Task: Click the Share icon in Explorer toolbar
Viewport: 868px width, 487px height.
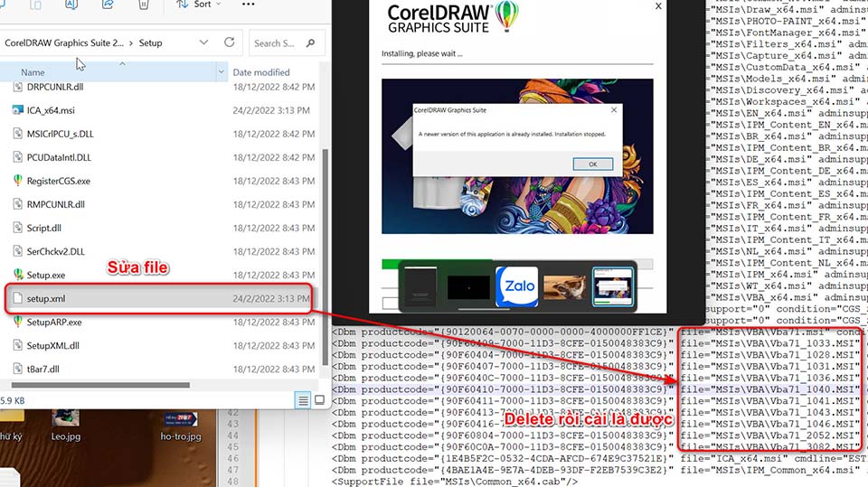Action: point(108,5)
